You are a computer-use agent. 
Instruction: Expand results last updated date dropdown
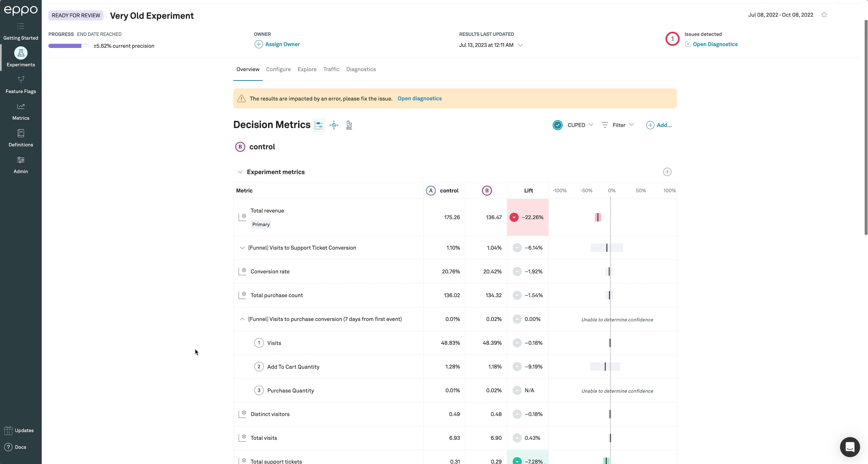click(x=520, y=45)
